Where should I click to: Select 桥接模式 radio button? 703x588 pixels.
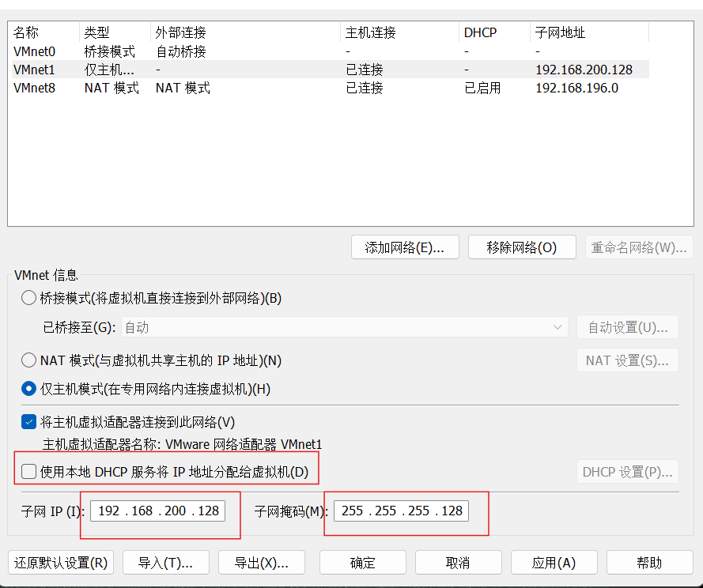(x=28, y=298)
